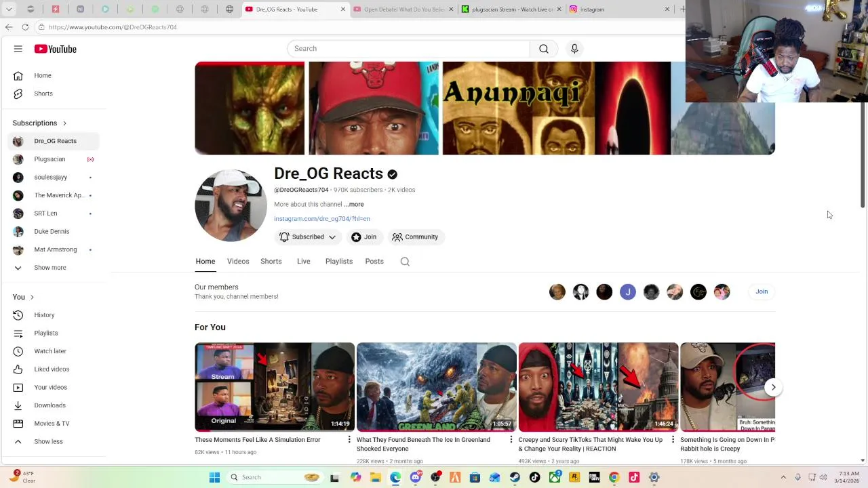Switch to Open Debate browser tab
This screenshot has height=488, width=868.
403,9
